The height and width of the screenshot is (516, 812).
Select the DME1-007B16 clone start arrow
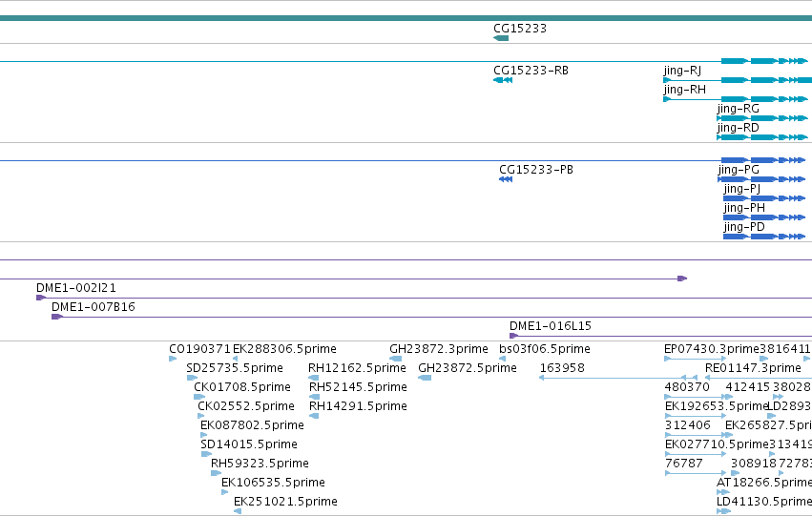(x=57, y=317)
